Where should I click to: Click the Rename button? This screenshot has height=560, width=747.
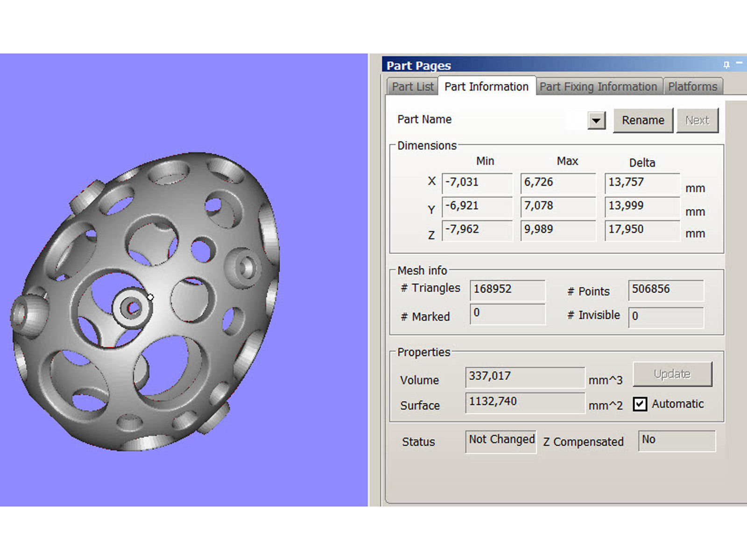[643, 120]
